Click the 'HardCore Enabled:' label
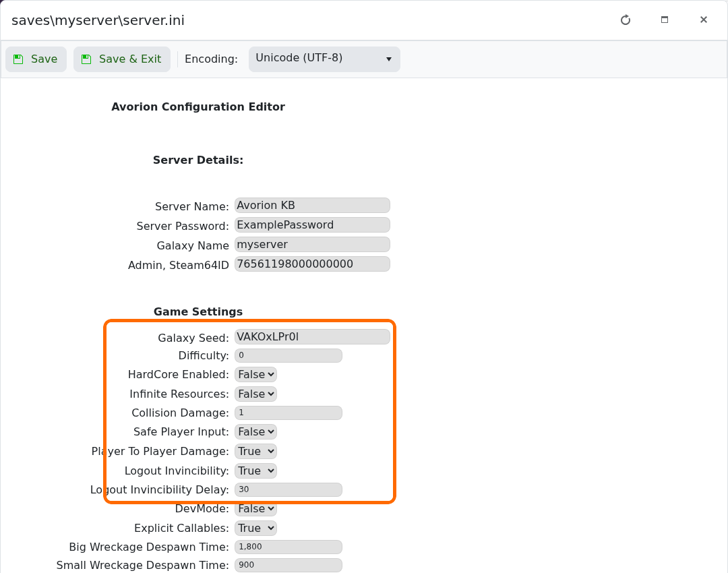 (179, 375)
